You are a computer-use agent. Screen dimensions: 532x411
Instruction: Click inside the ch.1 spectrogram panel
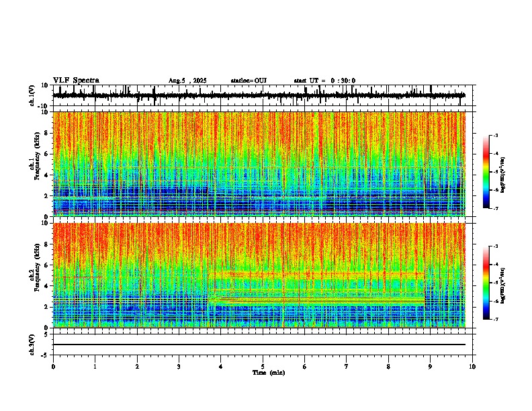point(259,164)
